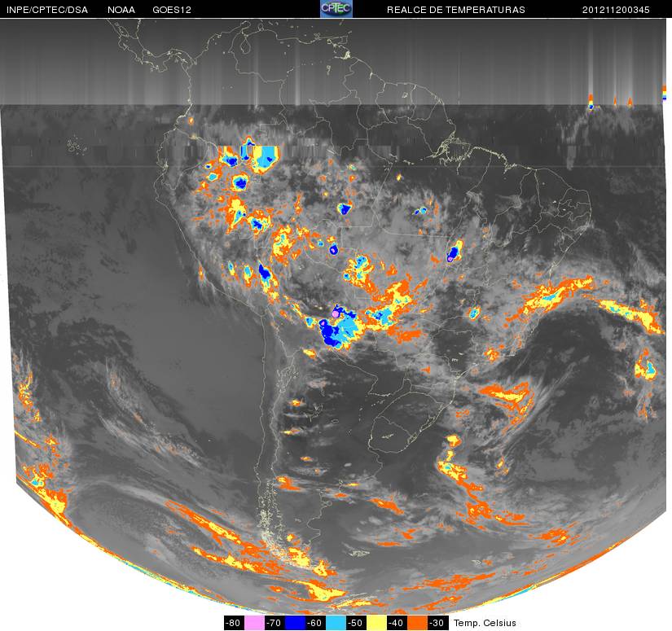The width and height of the screenshot is (672, 631).
Task: Click the Temp. Celsius legend label
Action: 485,623
